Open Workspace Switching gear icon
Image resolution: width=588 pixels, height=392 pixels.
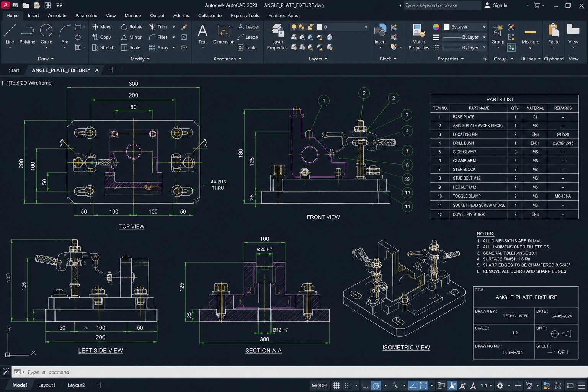click(x=500, y=385)
